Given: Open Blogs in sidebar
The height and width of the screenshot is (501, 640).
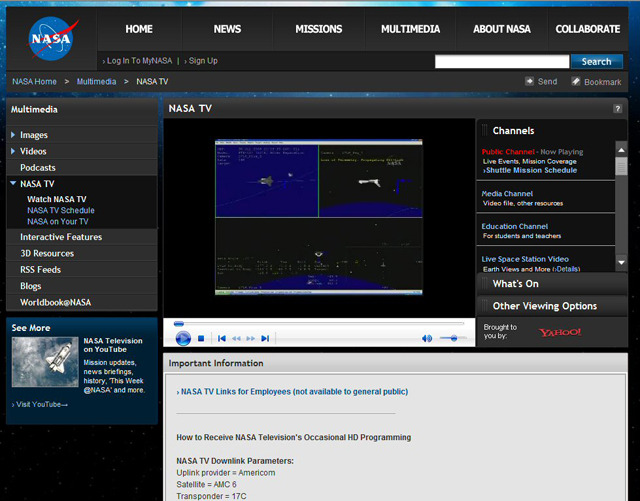Looking at the screenshot, I should pyautogui.click(x=31, y=286).
